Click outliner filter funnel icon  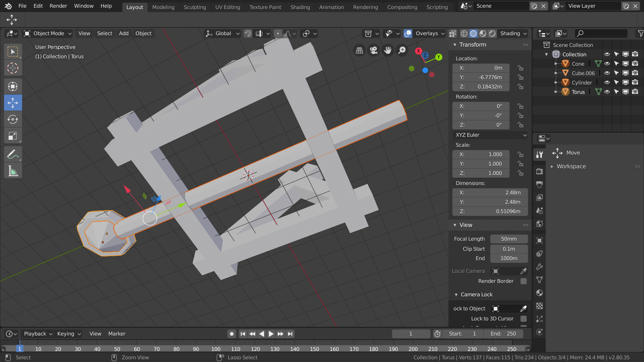coord(640,34)
